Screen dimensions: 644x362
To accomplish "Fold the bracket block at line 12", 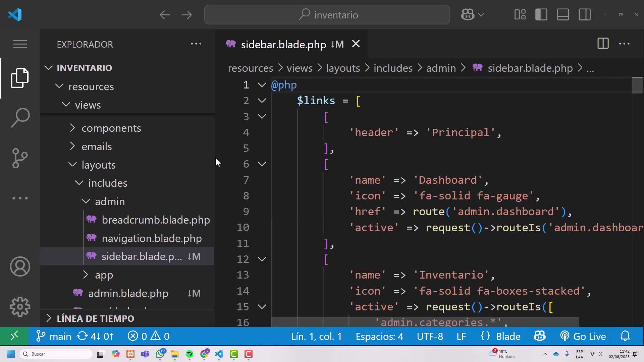I will (262, 259).
